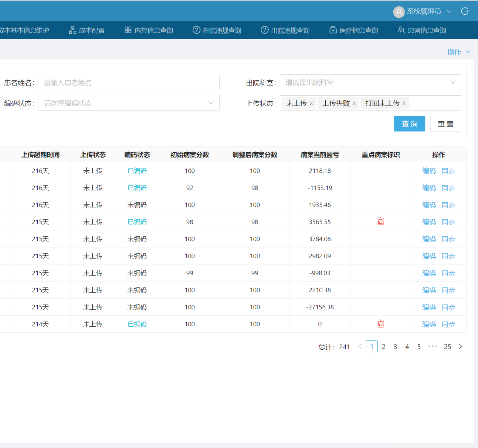Jump to last page 25
The height and width of the screenshot is (448, 478).
447,346
